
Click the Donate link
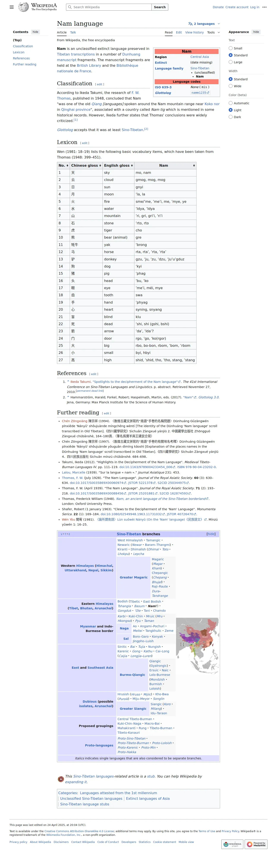tap(218, 7)
